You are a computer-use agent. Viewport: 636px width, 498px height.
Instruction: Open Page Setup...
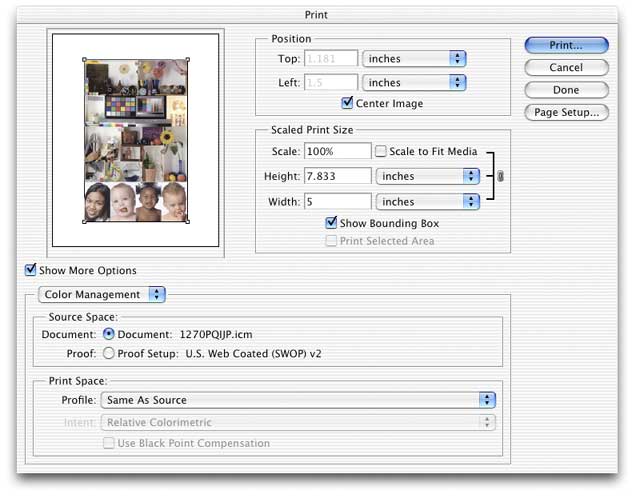[x=566, y=112]
